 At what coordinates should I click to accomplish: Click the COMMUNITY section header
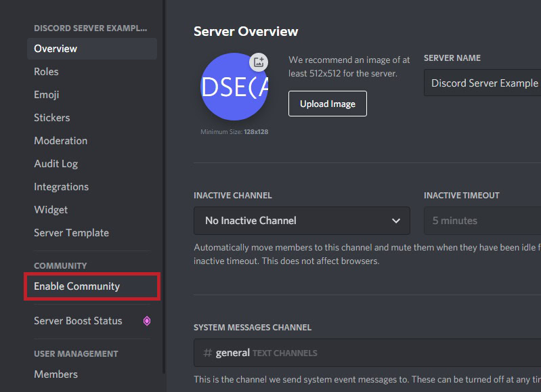pos(60,265)
